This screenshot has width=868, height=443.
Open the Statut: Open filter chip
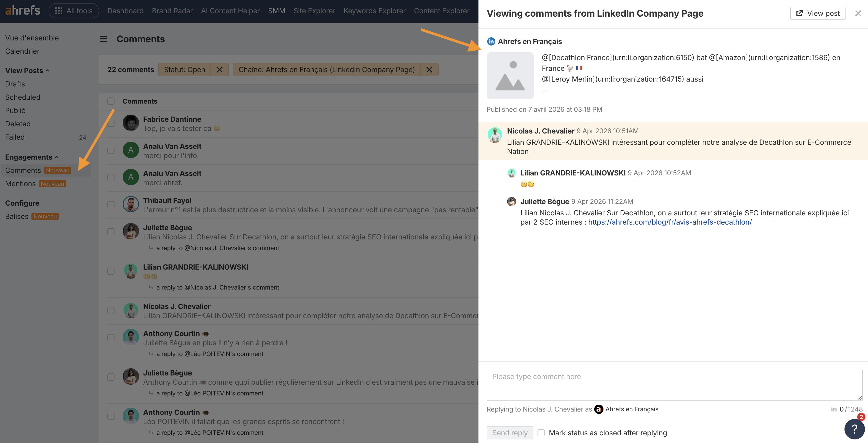pyautogui.click(x=184, y=70)
